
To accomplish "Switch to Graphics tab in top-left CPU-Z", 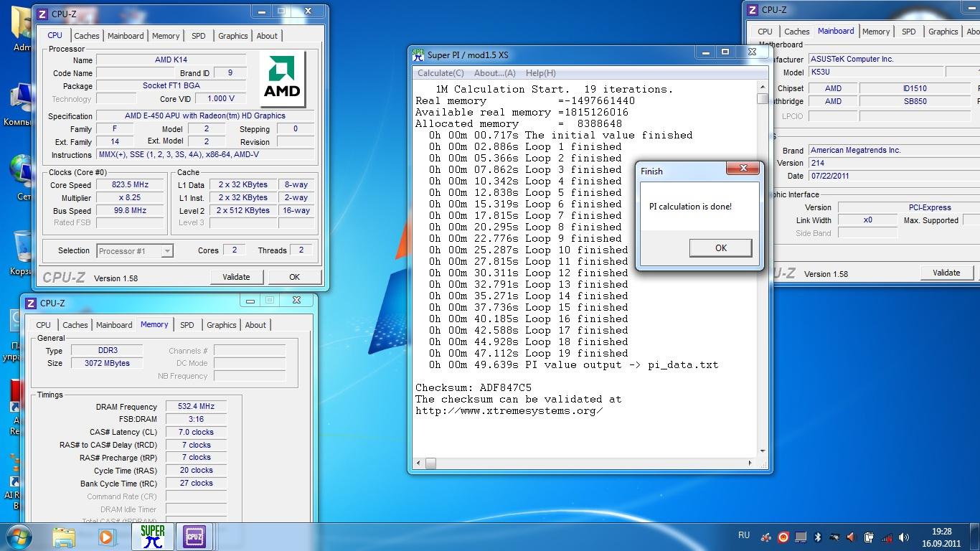I will tap(233, 36).
